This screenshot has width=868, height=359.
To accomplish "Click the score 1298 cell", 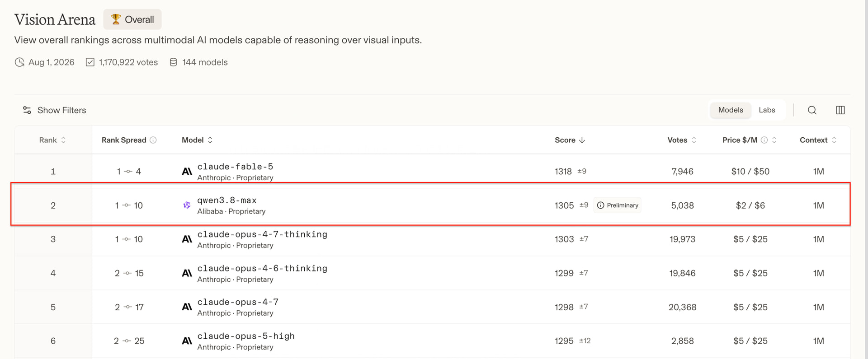I will tap(564, 307).
